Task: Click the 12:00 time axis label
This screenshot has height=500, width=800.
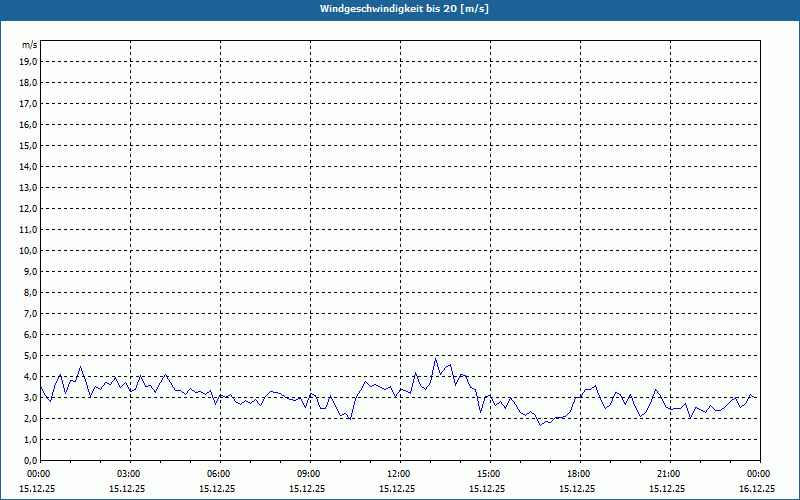Action: pos(398,474)
